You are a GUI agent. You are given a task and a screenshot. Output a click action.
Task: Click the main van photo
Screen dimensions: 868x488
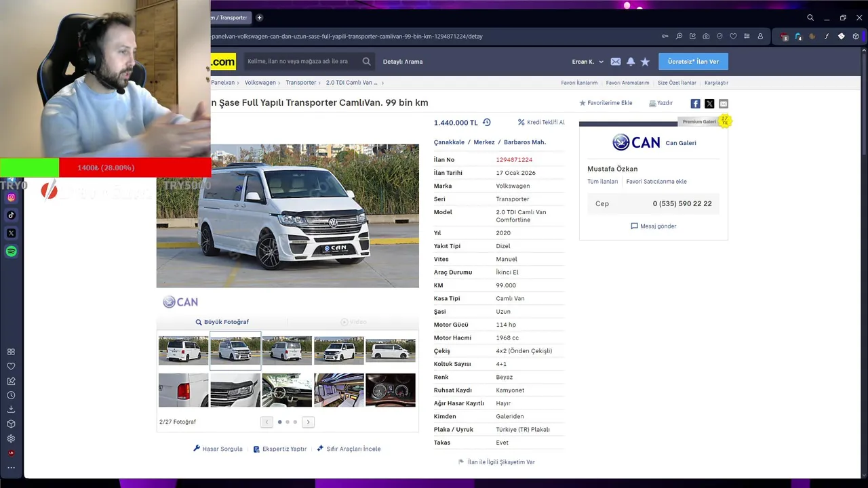click(288, 216)
